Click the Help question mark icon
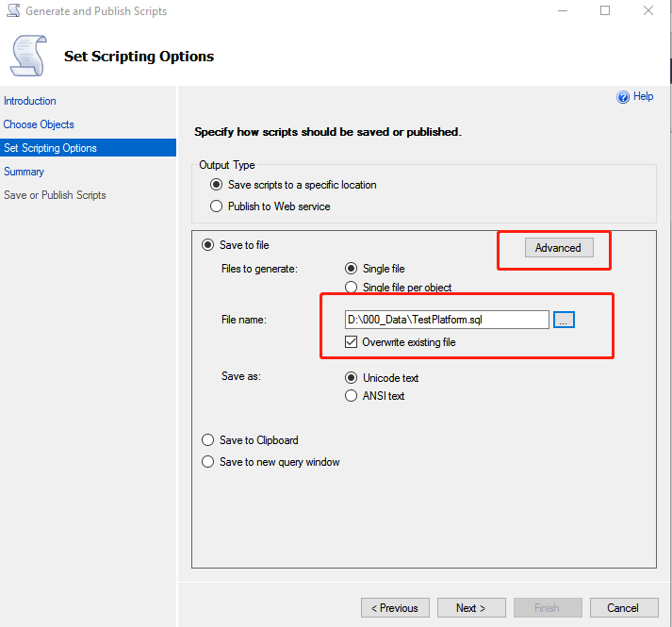The image size is (672, 627). point(623,97)
